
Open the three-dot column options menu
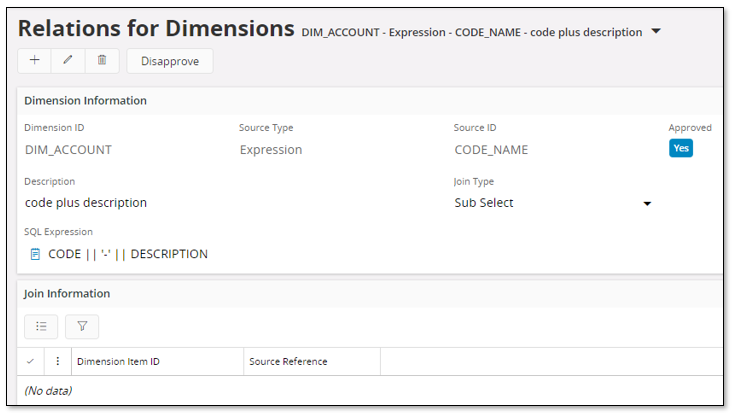(58, 361)
